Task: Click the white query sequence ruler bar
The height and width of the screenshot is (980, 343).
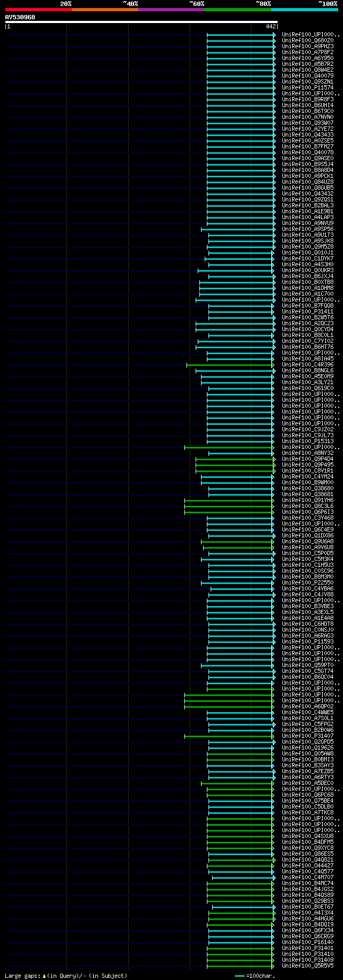Action: [141, 22]
